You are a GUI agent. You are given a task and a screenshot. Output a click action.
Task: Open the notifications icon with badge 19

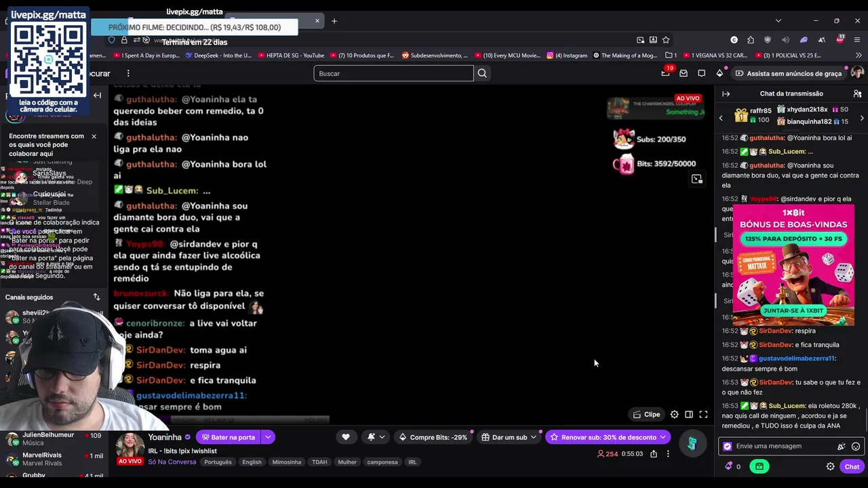[x=665, y=73]
